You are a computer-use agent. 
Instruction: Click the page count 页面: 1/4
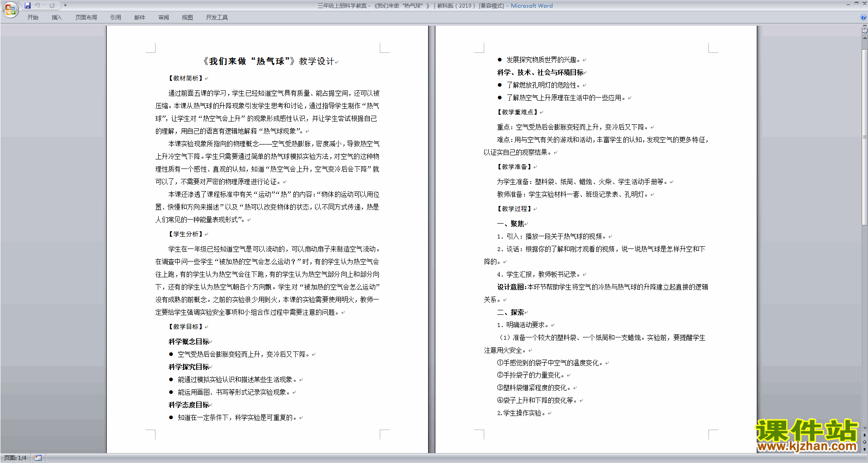pos(15,458)
